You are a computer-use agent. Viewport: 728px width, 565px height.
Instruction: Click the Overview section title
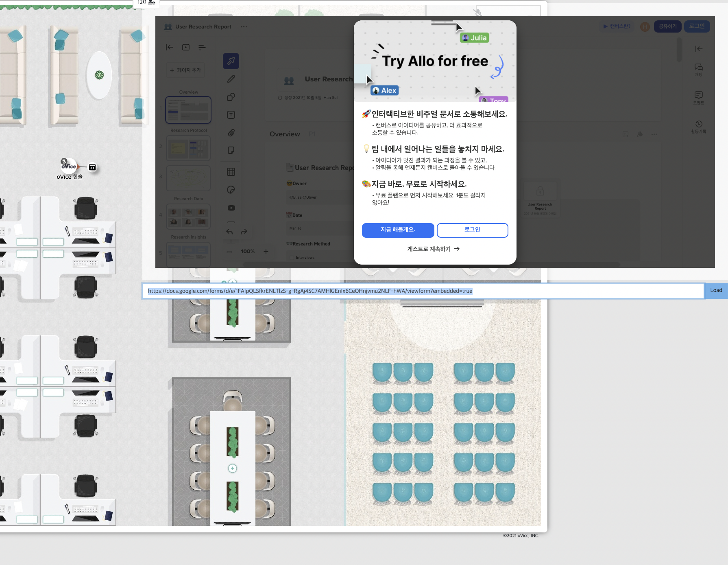pos(285,134)
